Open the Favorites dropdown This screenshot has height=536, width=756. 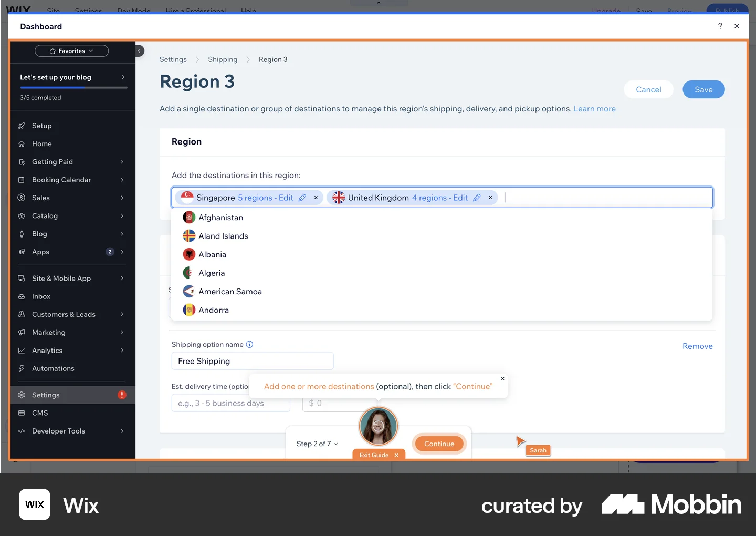point(71,51)
